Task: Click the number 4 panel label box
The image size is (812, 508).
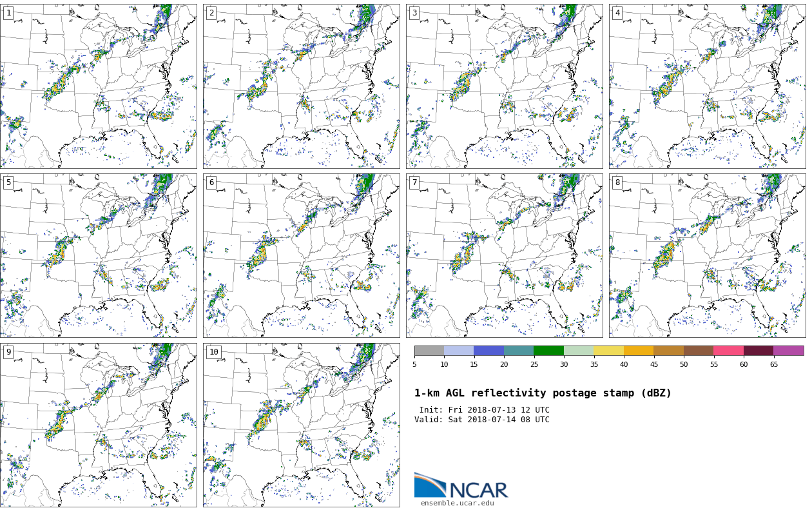Action: 617,13
